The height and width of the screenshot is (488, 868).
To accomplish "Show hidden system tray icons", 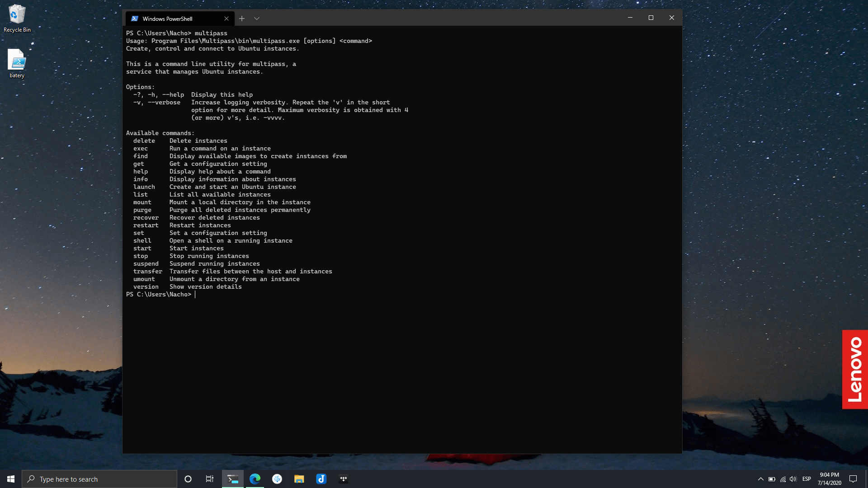I will pos(761,479).
